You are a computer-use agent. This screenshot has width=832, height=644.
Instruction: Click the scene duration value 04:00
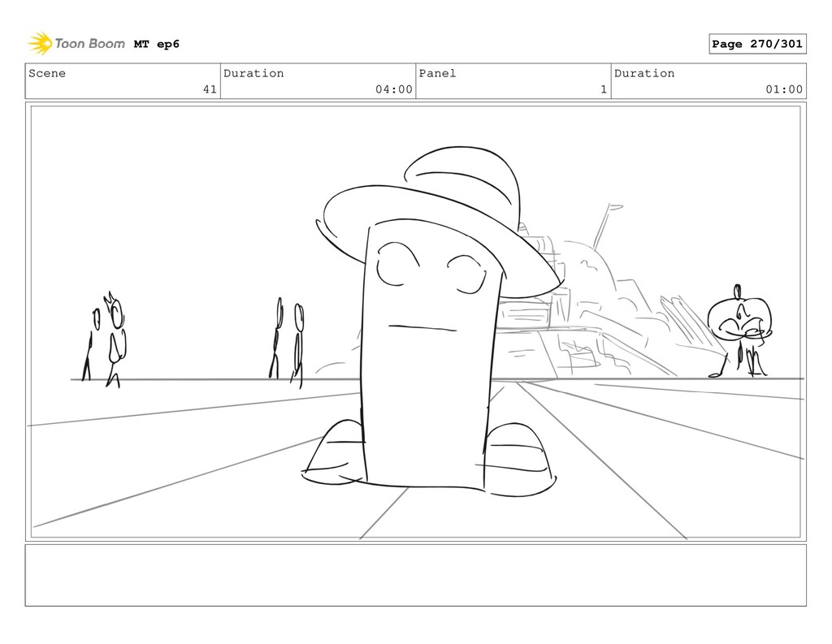394,89
